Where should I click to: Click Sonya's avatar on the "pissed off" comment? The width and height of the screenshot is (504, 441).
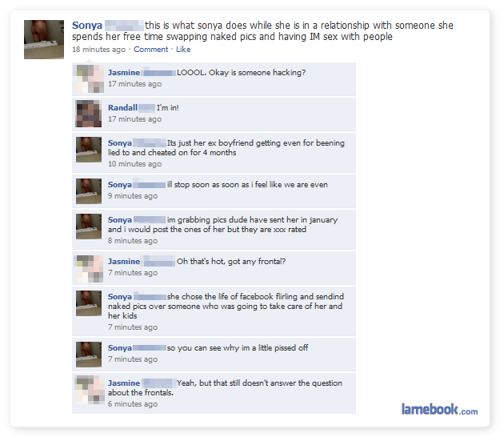(88, 355)
